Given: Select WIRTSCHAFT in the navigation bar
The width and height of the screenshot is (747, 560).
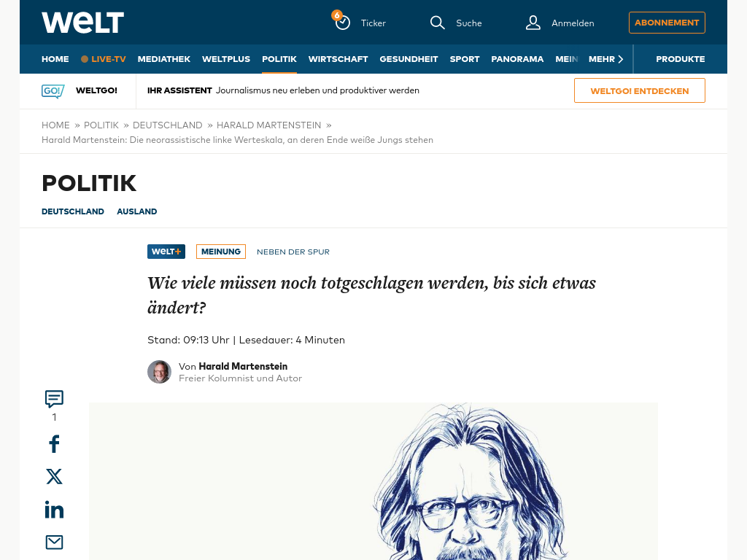Looking at the screenshot, I should 338,59.
